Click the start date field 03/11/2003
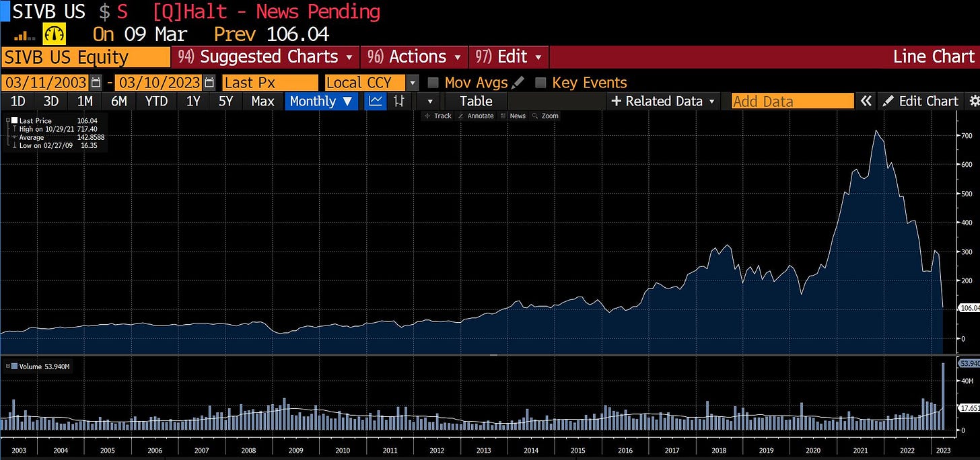Viewport: 980px width, 460px height. coord(45,83)
